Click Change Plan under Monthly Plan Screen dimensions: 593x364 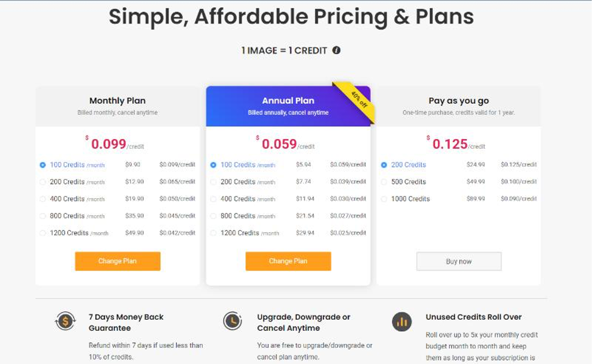coord(118,261)
